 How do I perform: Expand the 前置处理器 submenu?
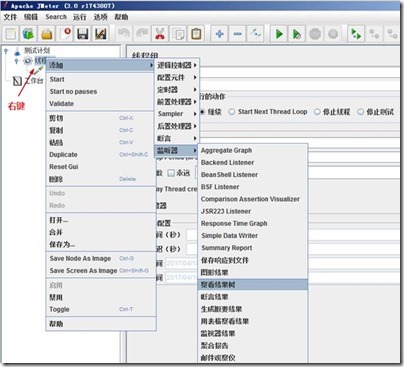tap(177, 102)
